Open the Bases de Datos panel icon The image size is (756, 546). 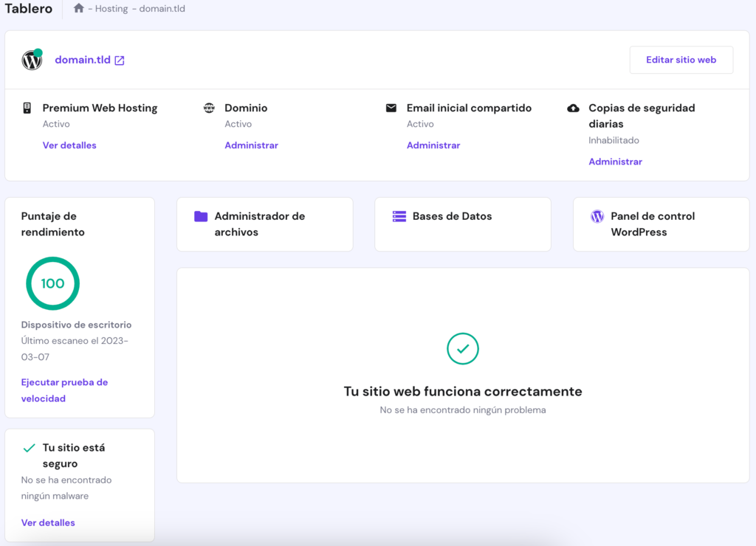pos(399,216)
